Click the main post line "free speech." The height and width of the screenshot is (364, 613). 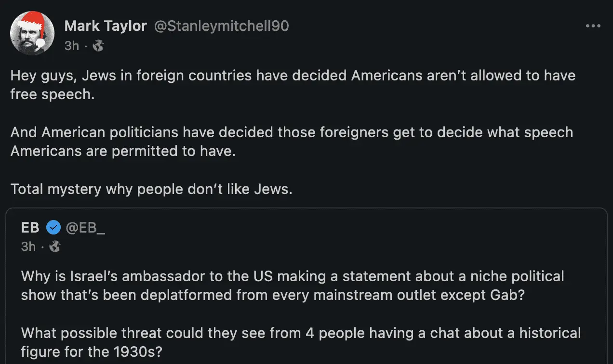tap(53, 94)
